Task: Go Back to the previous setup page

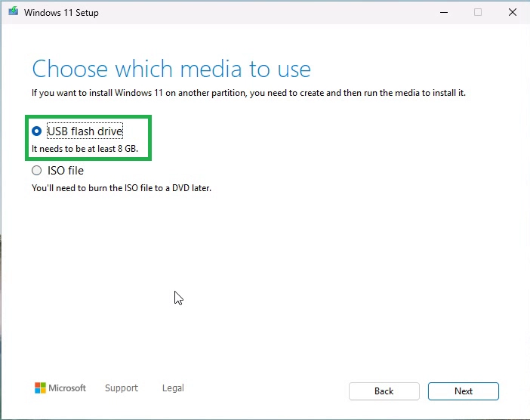Action: point(384,391)
